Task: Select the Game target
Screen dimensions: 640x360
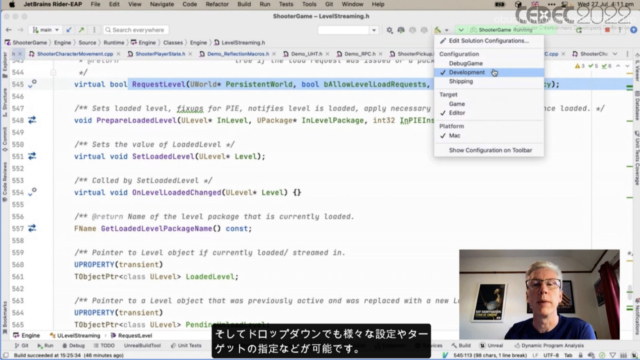Action: [489, 104]
